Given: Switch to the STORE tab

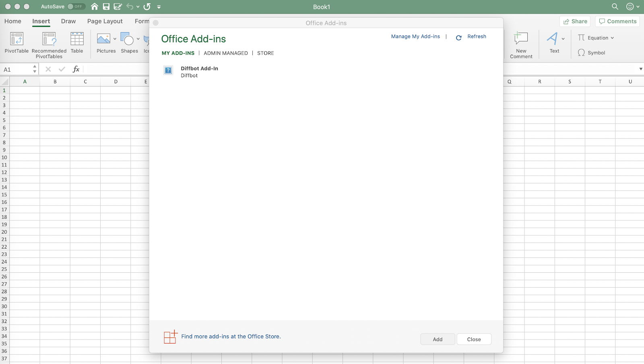Looking at the screenshot, I should point(266,53).
